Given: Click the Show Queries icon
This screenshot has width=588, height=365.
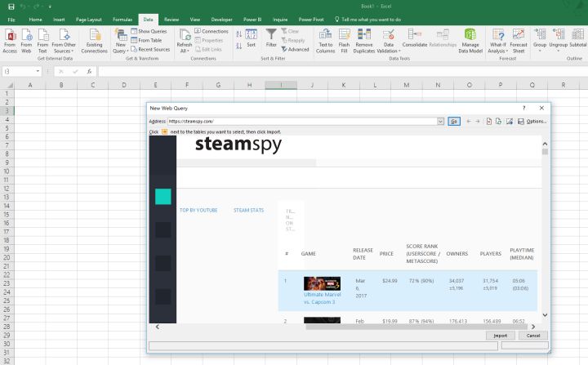Looking at the screenshot, I should click(x=149, y=31).
